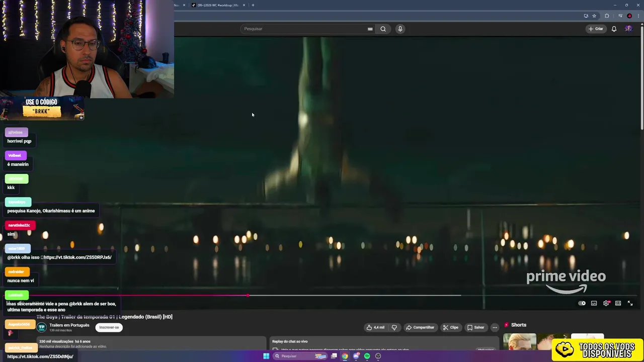Subscribe with the Inscrever-se button

click(109, 327)
